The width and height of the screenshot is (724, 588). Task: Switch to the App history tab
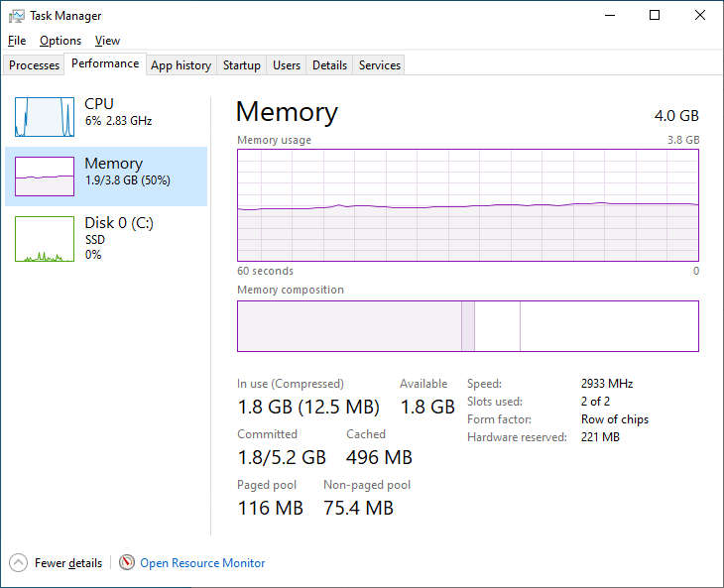click(x=181, y=65)
